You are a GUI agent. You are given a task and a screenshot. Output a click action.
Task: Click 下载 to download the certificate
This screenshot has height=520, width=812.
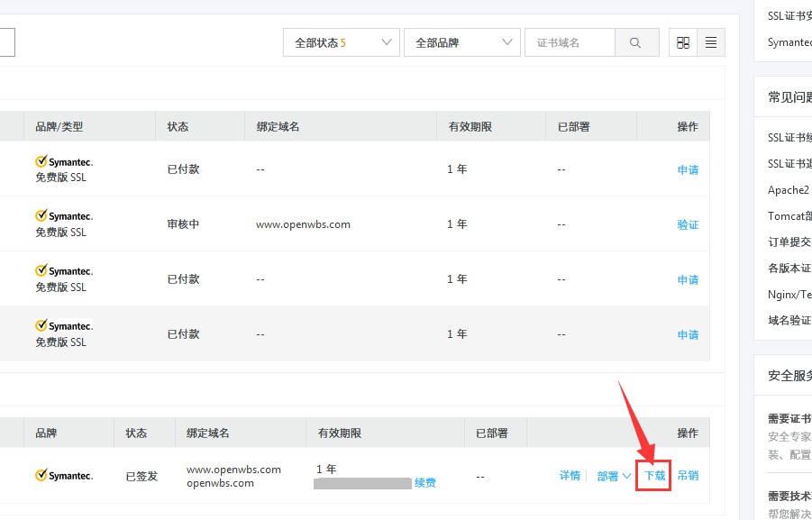(x=652, y=475)
